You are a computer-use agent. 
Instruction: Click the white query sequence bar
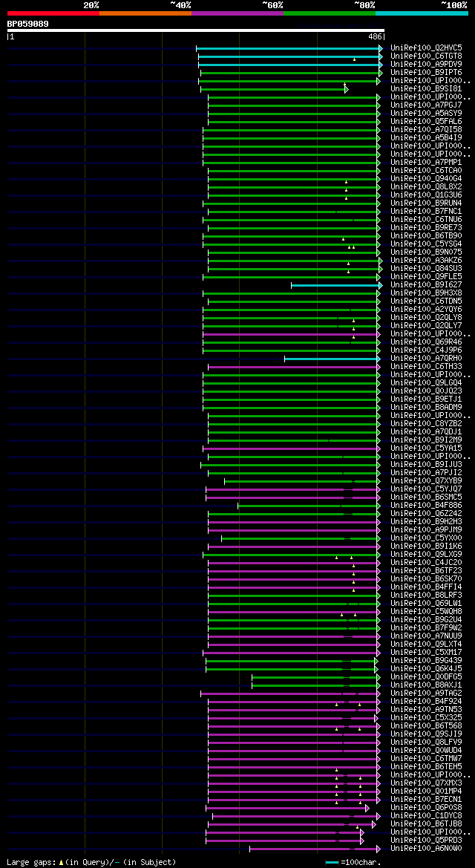point(195,30)
